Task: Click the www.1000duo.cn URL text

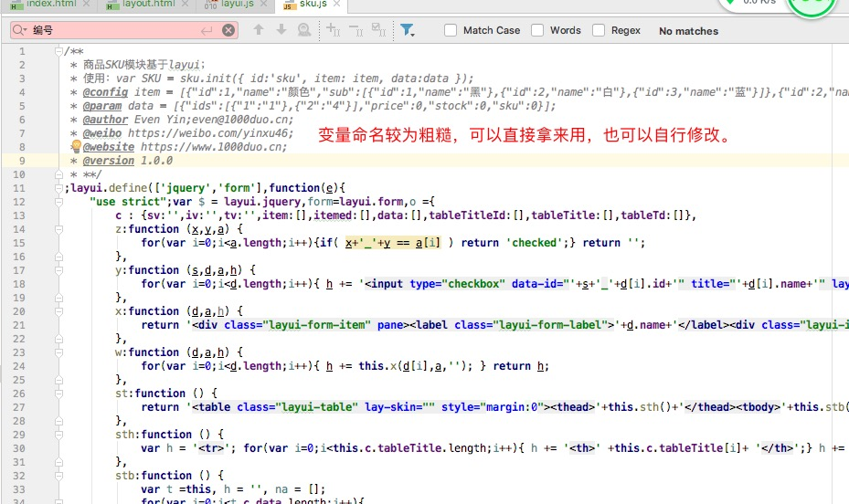Action: pos(213,147)
